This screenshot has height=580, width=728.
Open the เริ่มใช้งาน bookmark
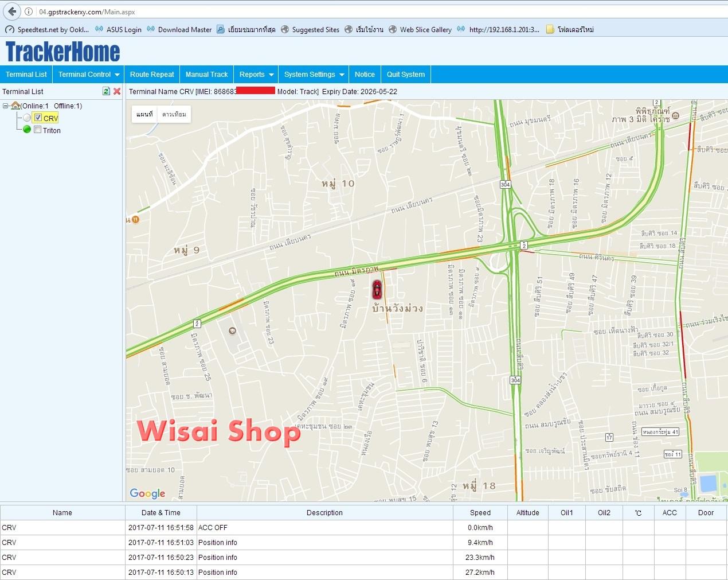(364, 30)
